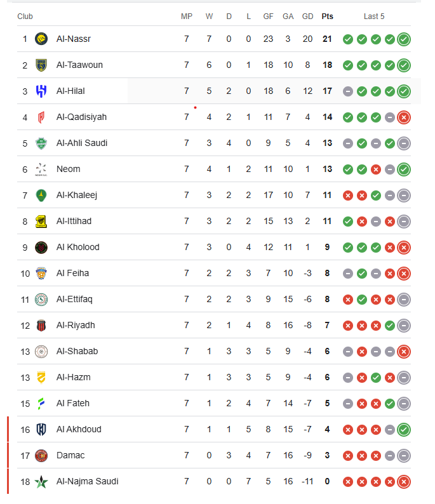
Task: Click the Al-Ittihad yellow-black crest
Action: tap(41, 222)
